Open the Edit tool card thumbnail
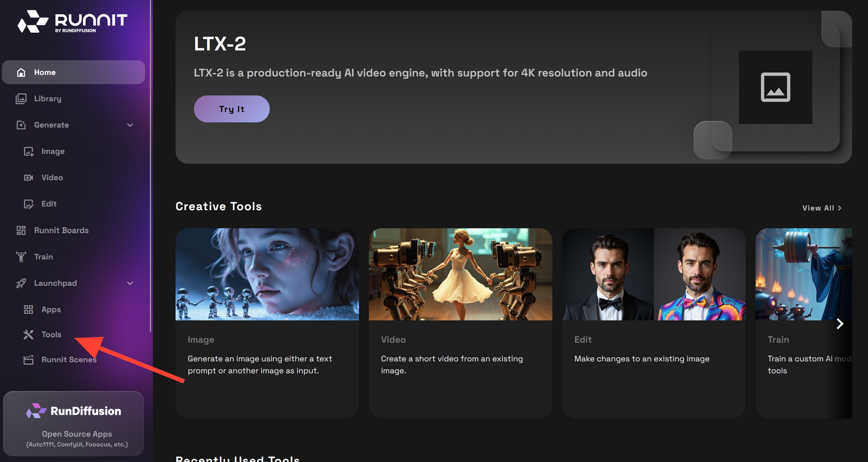 click(x=653, y=274)
